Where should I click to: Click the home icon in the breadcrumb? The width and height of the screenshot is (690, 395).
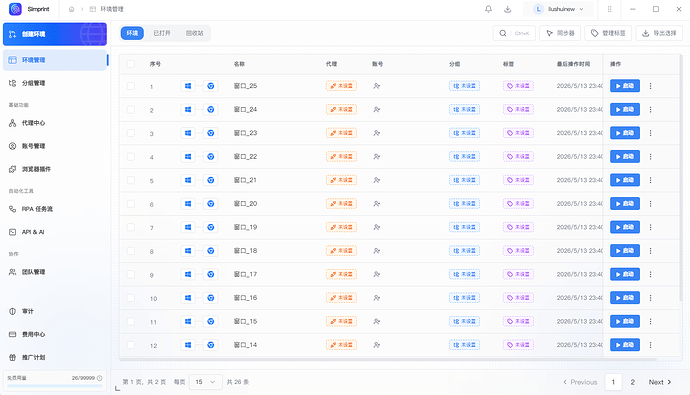click(72, 9)
